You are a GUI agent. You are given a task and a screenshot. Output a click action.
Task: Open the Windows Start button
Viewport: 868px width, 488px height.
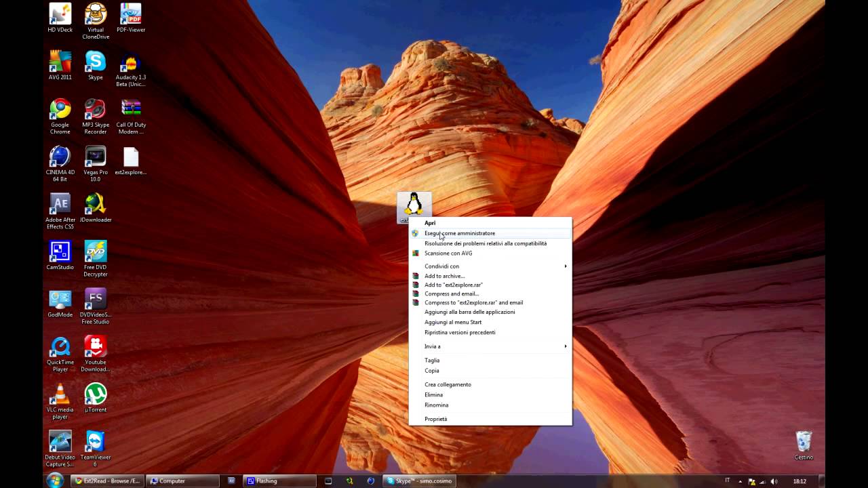pos(54,481)
